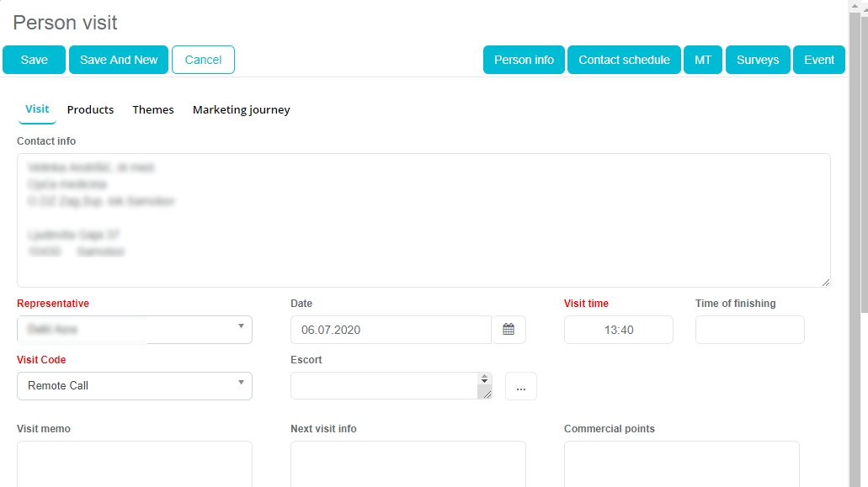This screenshot has width=868, height=487.
Task: Click Save And New button
Action: [119, 60]
